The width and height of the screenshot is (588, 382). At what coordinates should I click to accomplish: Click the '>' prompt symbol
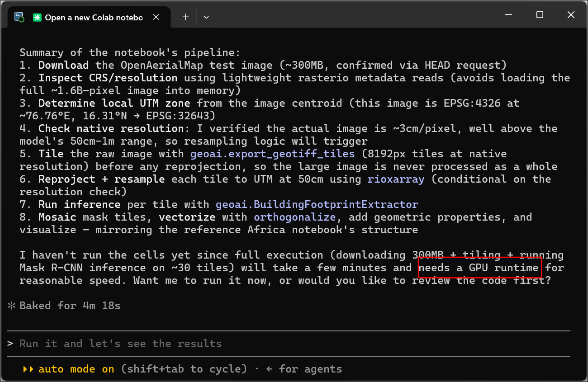click(10, 344)
